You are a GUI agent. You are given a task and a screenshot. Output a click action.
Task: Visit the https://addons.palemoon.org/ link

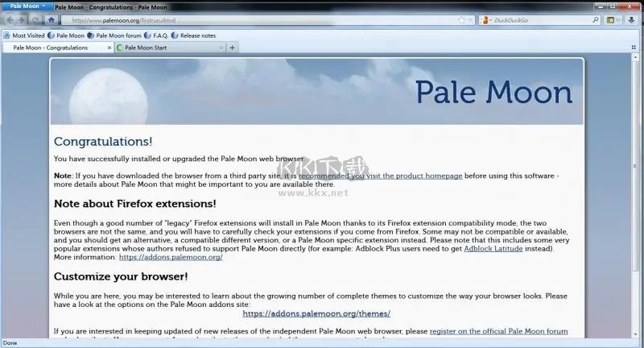(x=171, y=257)
